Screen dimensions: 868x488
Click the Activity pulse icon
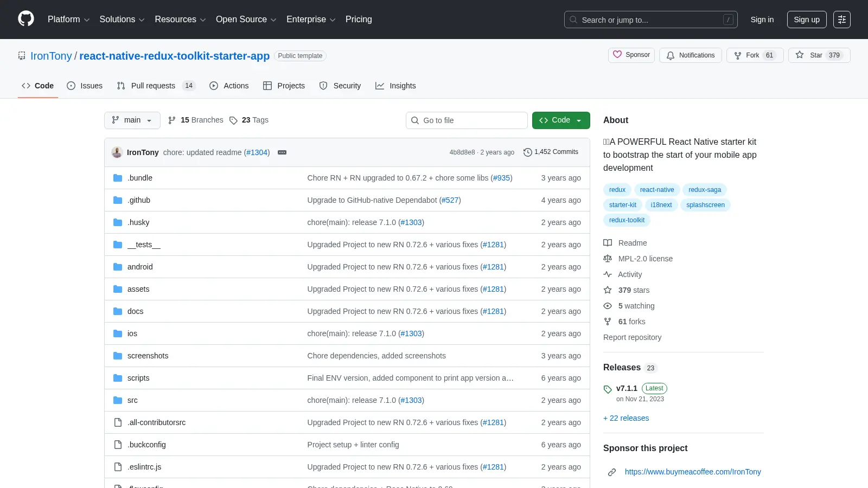[608, 274]
